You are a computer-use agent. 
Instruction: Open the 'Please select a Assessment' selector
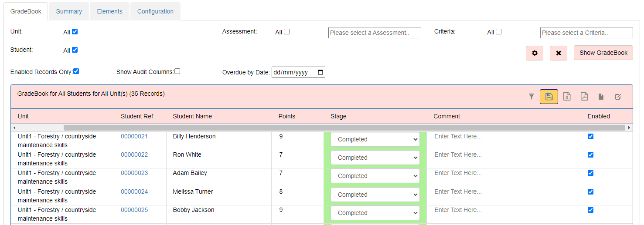[x=375, y=33]
